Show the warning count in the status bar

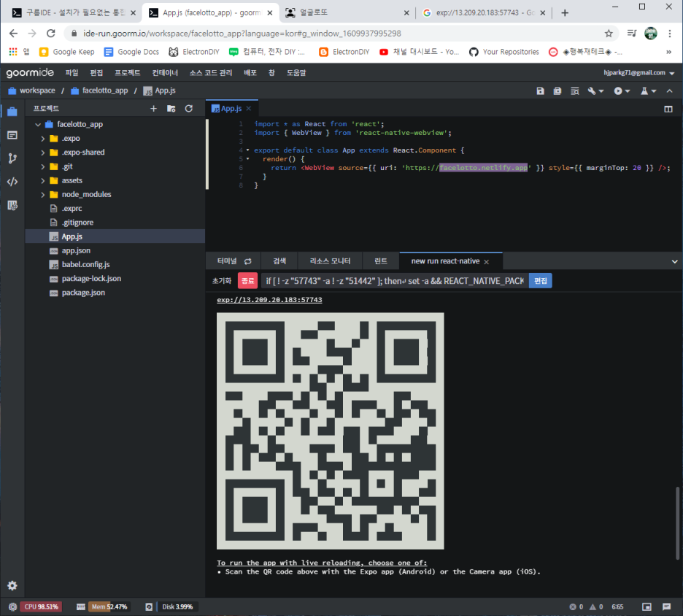(x=596, y=607)
